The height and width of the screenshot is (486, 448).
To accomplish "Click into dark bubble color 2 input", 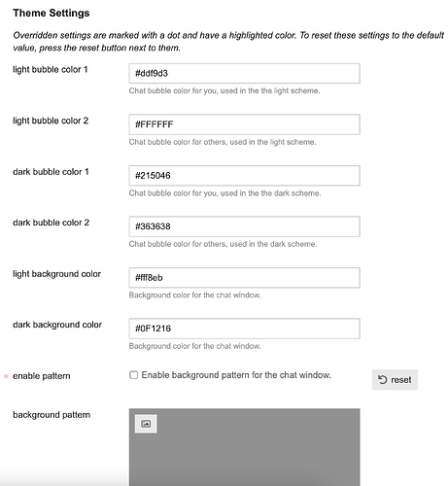I will tap(244, 226).
